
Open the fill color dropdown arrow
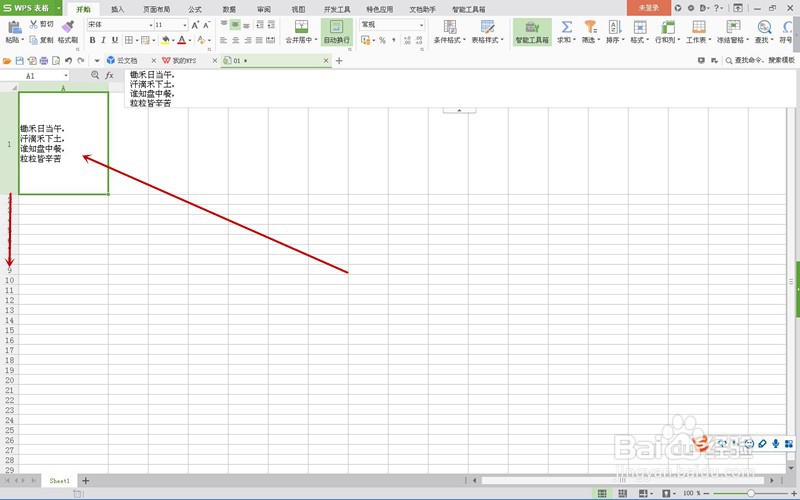(173, 40)
